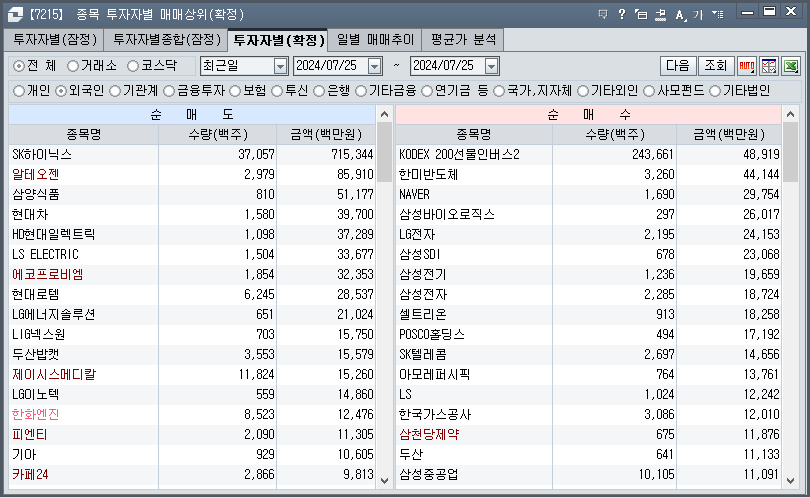810x498 pixels.
Task: Switch to 투자자별(확정) tab
Action: click(x=278, y=40)
